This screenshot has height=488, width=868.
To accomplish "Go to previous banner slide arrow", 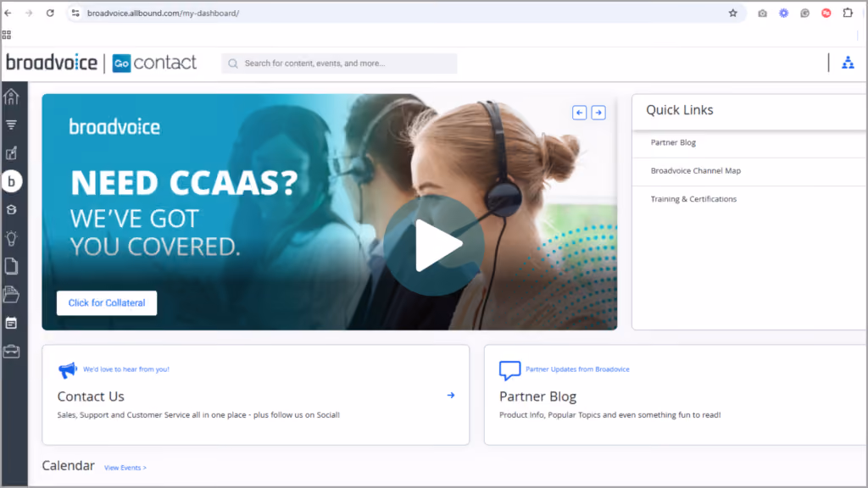I will (580, 113).
